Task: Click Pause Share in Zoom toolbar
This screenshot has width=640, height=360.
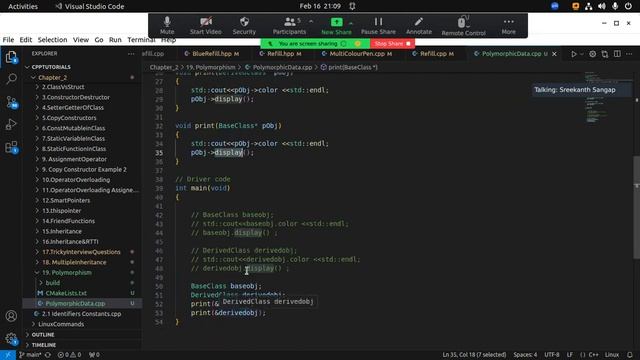Action: 378,25
